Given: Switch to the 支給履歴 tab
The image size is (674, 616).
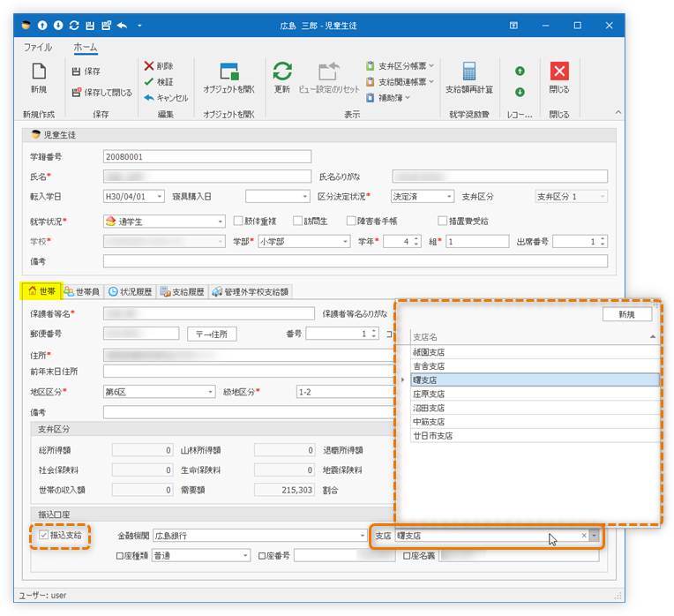Looking at the screenshot, I should point(183,292).
